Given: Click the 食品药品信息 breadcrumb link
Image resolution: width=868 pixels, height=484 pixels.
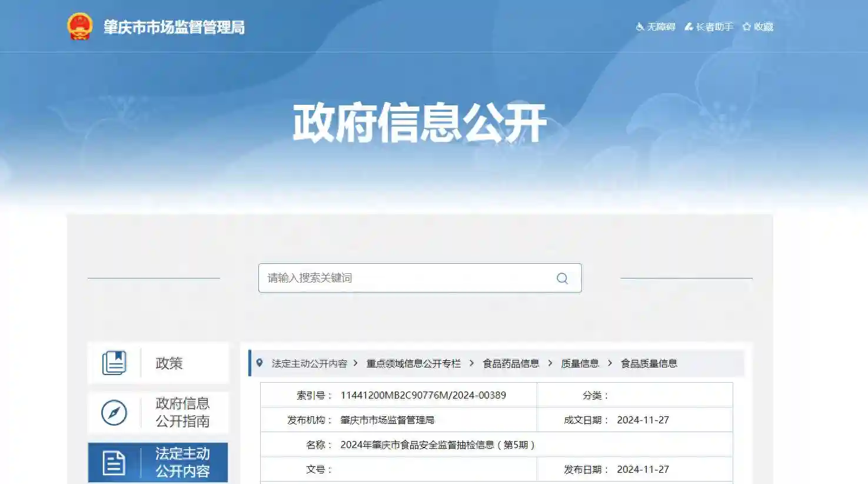Looking at the screenshot, I should coord(511,363).
